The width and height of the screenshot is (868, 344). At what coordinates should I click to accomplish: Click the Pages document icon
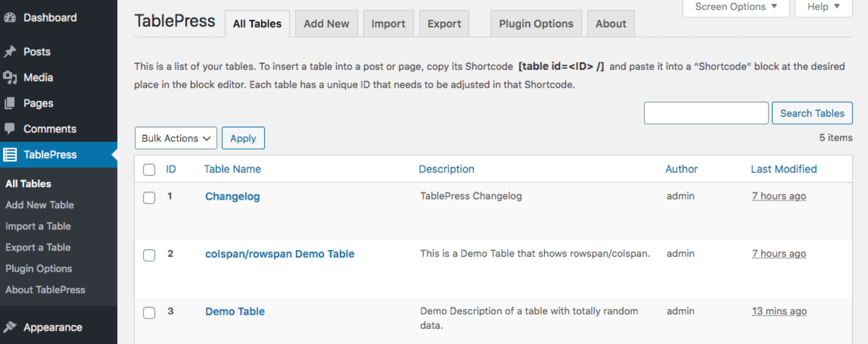10,103
